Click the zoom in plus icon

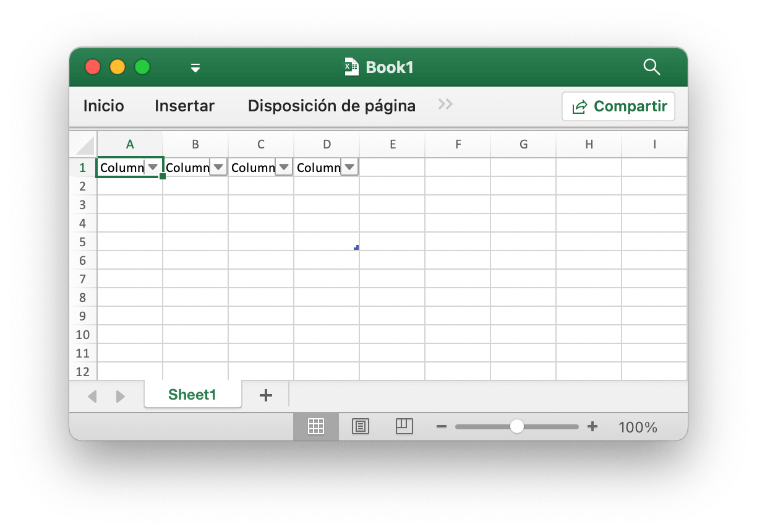[592, 426]
